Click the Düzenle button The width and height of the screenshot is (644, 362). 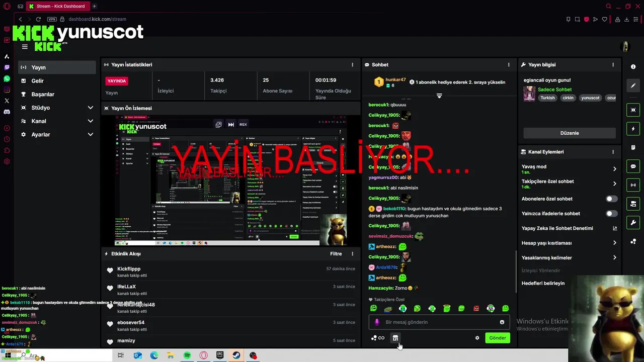(x=570, y=133)
